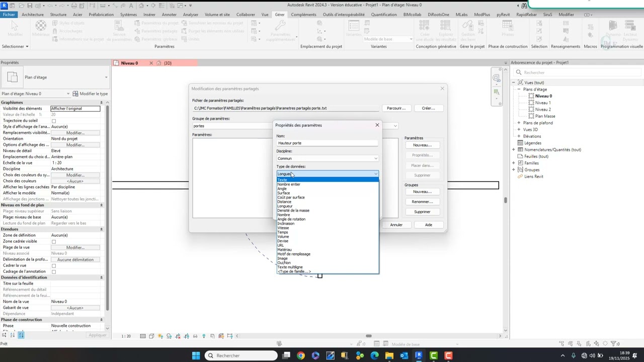644x362 pixels.
Task: Click the horizontal scrollbar thumb of the view
Action: tap(368, 336)
